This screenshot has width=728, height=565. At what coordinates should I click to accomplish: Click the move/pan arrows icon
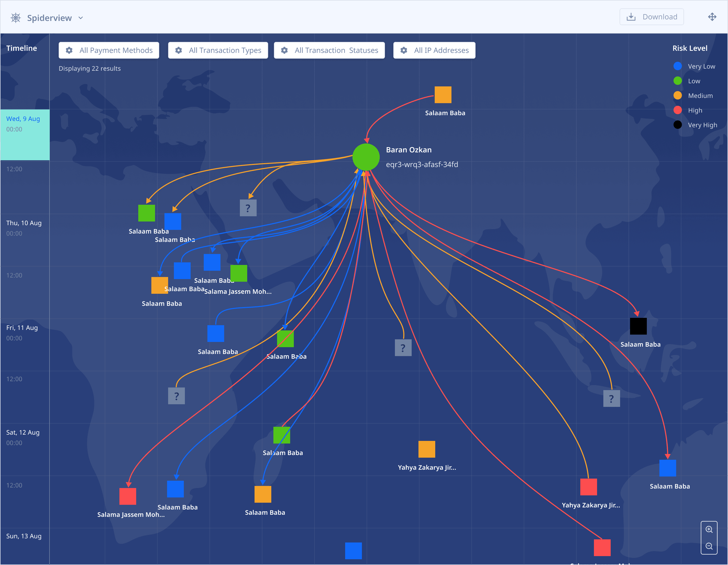tap(712, 17)
